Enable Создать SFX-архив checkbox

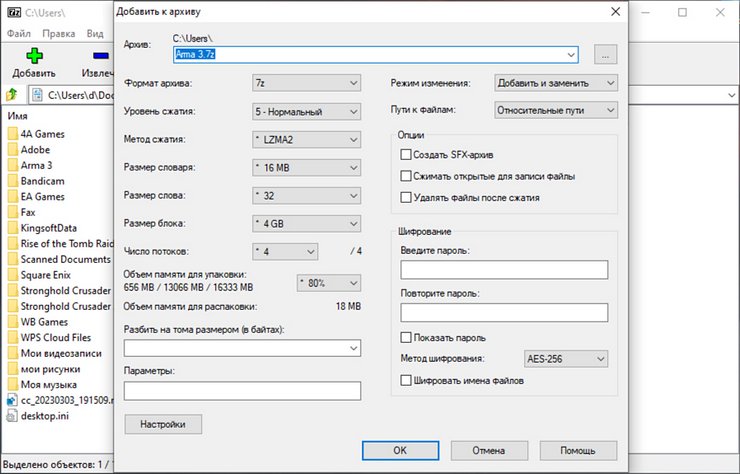coord(406,155)
